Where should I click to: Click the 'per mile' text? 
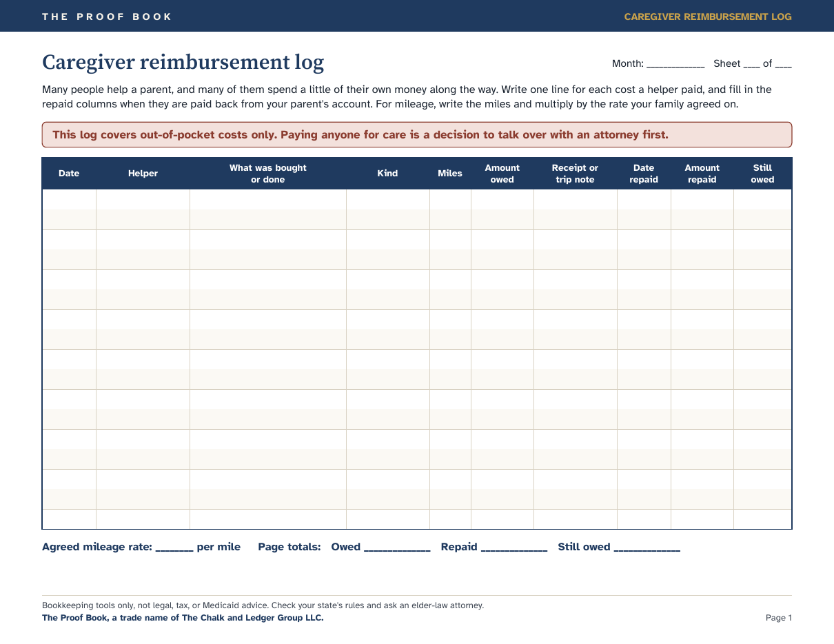(x=218, y=547)
